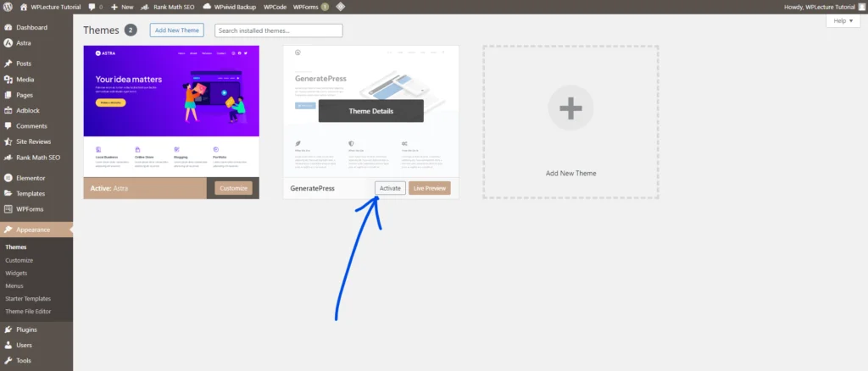Screen dimensions: 868x371
Task: Click the WordPress logo in admin bar
Action: (x=8, y=7)
